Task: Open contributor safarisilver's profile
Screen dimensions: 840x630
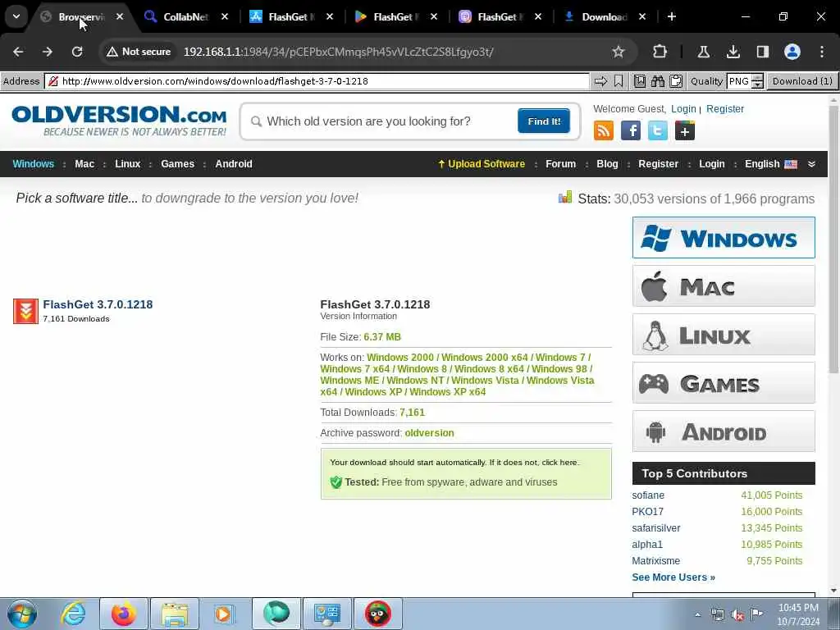Action: tap(655, 528)
